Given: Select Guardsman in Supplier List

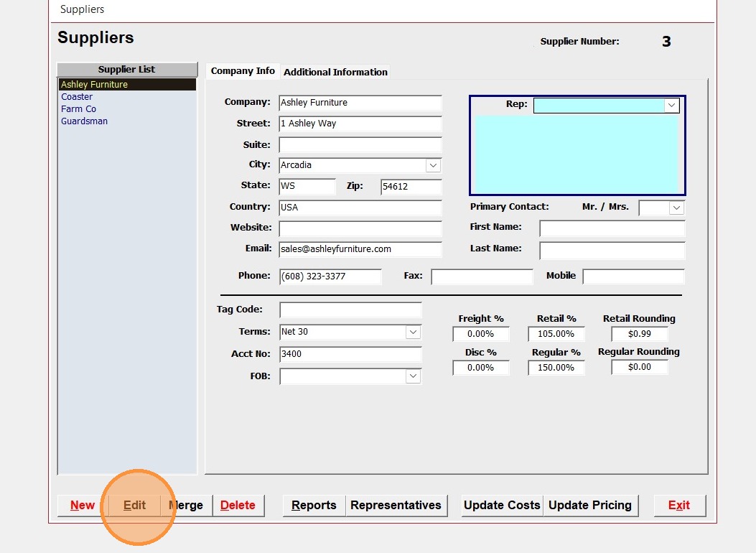Looking at the screenshot, I should 84,121.
